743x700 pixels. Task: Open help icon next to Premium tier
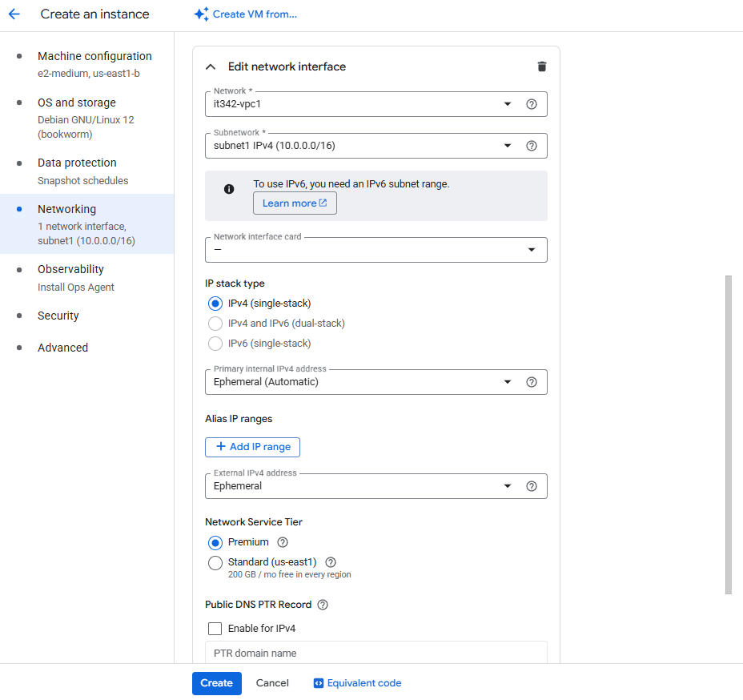(282, 542)
